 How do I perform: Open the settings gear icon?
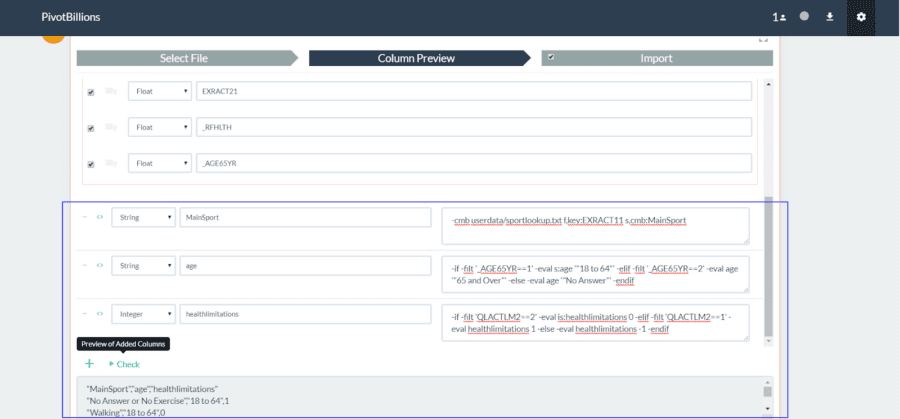coord(861,17)
